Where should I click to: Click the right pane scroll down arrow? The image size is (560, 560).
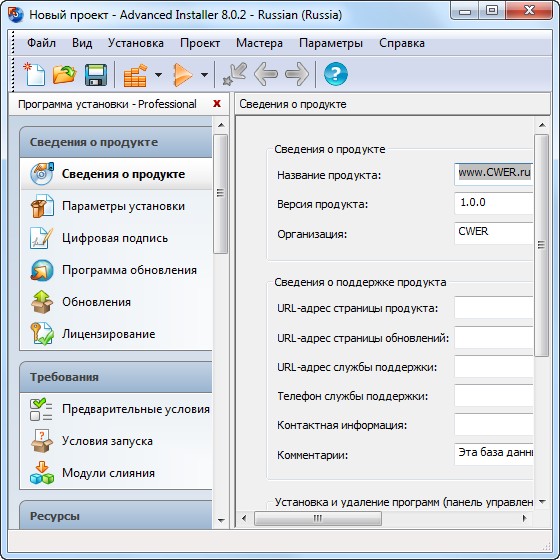coord(542,502)
